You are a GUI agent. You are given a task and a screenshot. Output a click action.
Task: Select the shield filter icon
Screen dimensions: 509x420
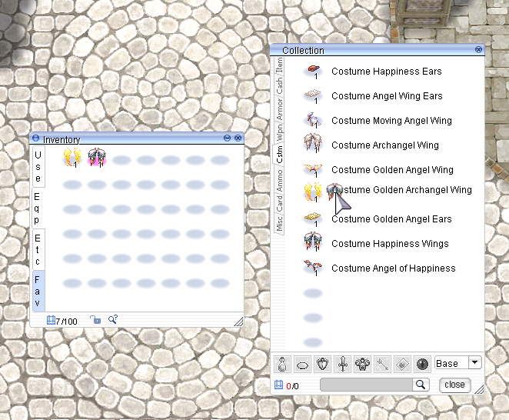click(x=323, y=364)
